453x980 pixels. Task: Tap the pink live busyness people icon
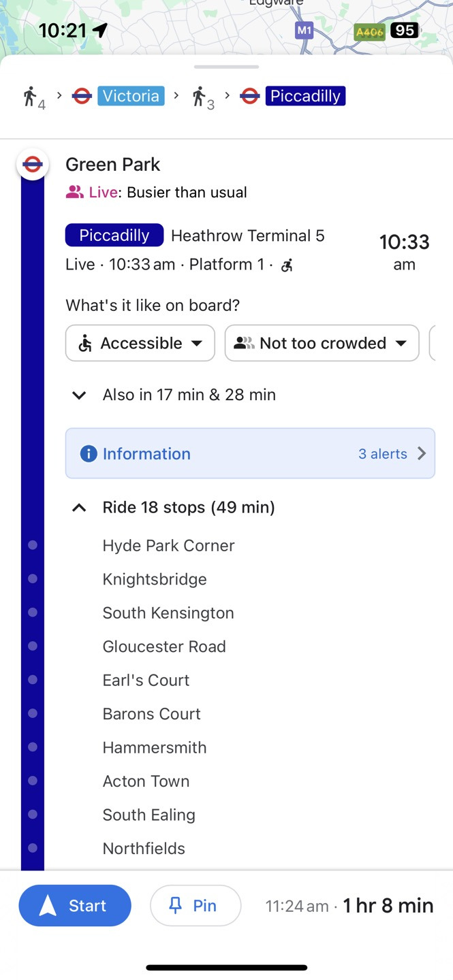click(x=74, y=193)
